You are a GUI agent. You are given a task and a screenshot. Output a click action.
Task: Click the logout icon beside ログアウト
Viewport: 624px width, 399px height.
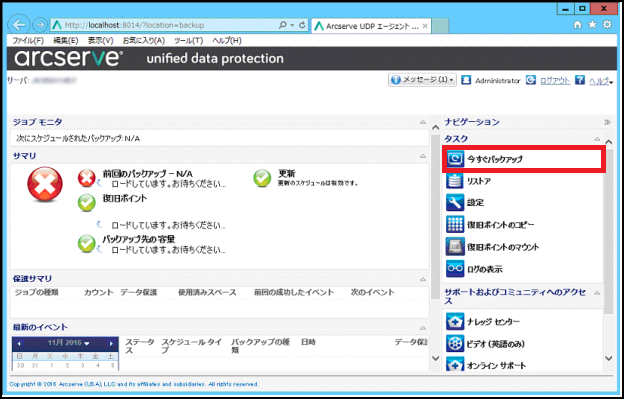[x=530, y=80]
